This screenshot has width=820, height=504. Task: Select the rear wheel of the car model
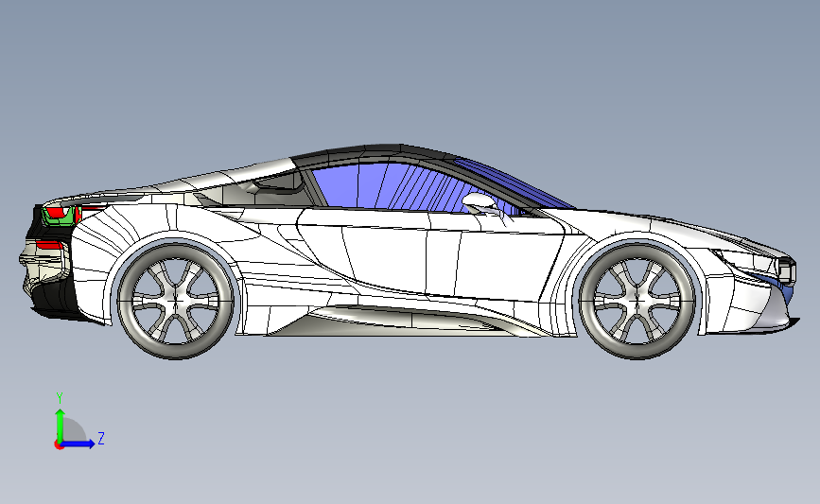176,301
